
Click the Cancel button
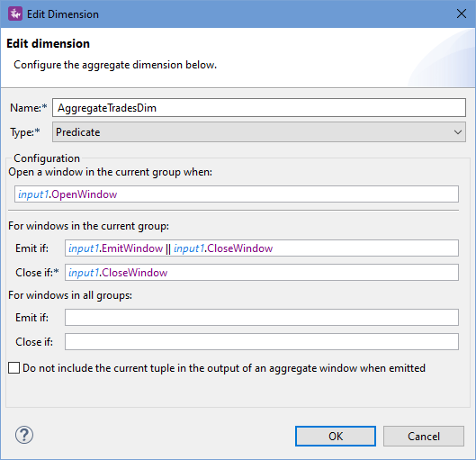coord(424,436)
